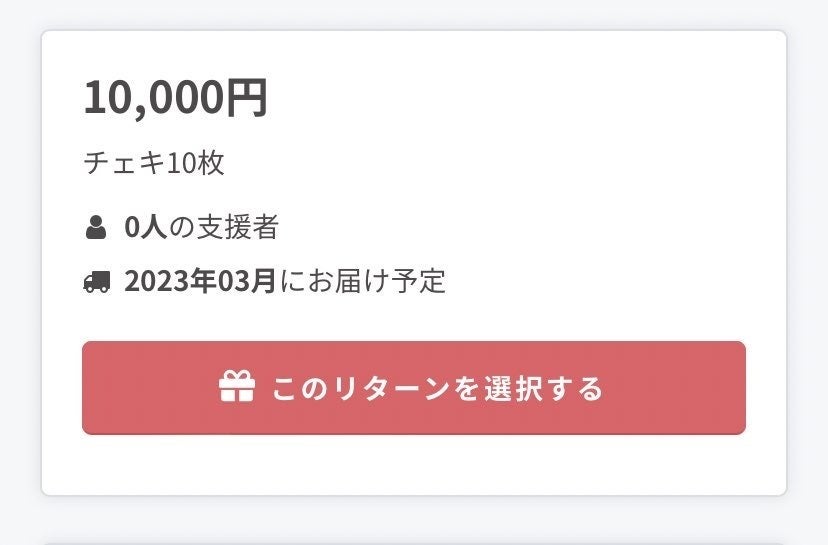Click the bold 0人 supporter count
This screenshot has height=545, width=828.
(145, 228)
